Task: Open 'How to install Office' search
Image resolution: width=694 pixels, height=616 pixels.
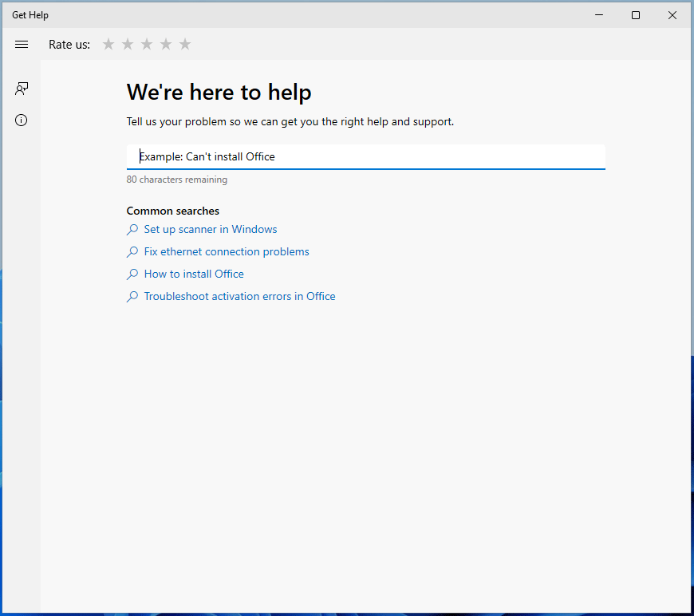Action: click(194, 274)
